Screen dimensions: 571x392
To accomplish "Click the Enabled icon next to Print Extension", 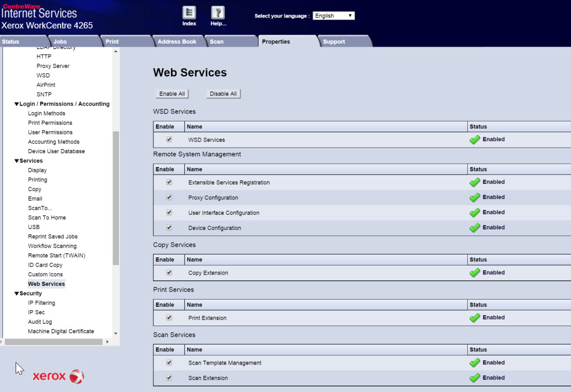I will [x=474, y=317].
